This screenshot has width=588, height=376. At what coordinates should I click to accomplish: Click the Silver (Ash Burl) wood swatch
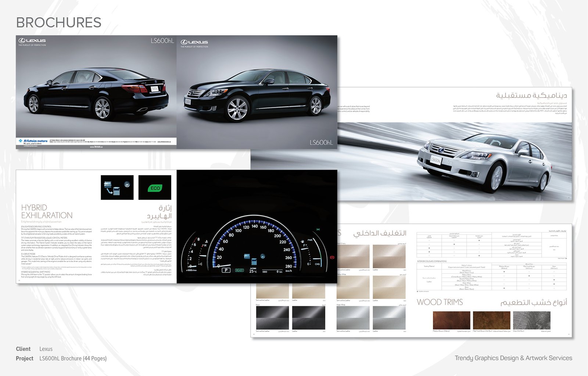point(531,320)
